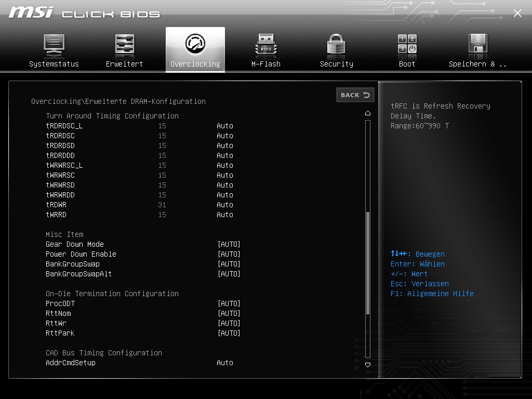The image size is (532, 399).
Task: Go back using the BACK button
Action: coord(355,95)
